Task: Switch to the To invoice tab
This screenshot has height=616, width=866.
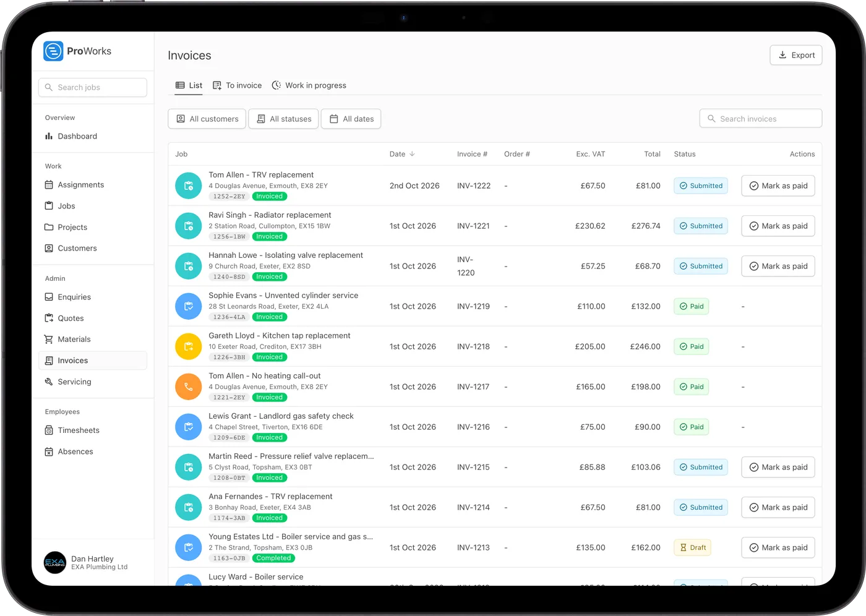Action: click(237, 85)
